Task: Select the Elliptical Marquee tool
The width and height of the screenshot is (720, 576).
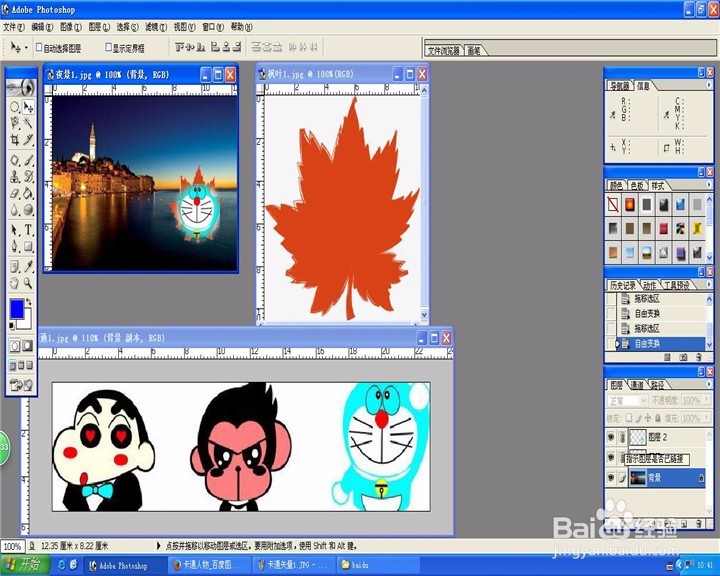Action: pos(14,107)
